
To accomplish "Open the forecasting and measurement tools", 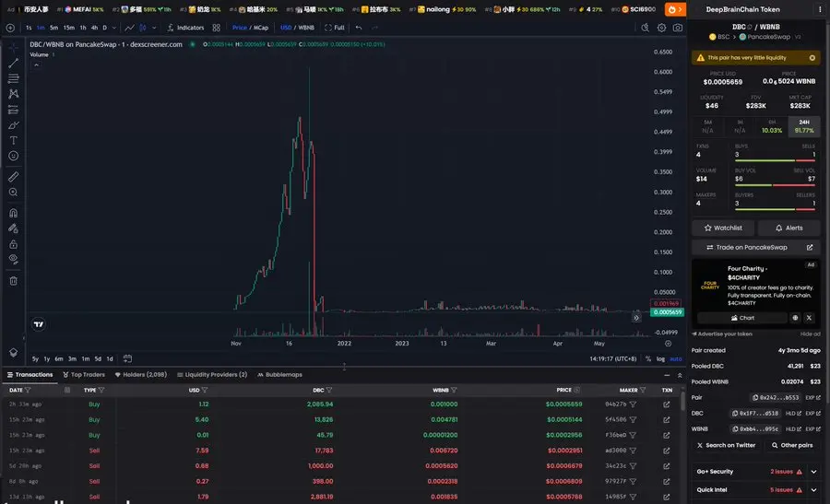I will pyautogui.click(x=13, y=110).
